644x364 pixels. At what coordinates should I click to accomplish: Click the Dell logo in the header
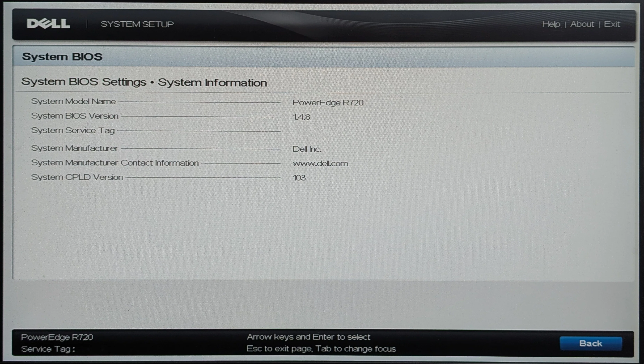pyautogui.click(x=48, y=24)
